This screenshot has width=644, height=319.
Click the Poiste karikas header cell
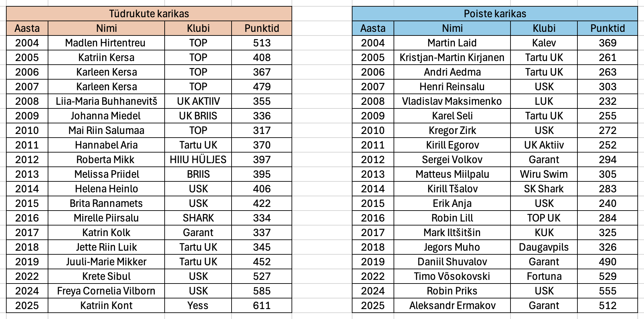coord(495,14)
